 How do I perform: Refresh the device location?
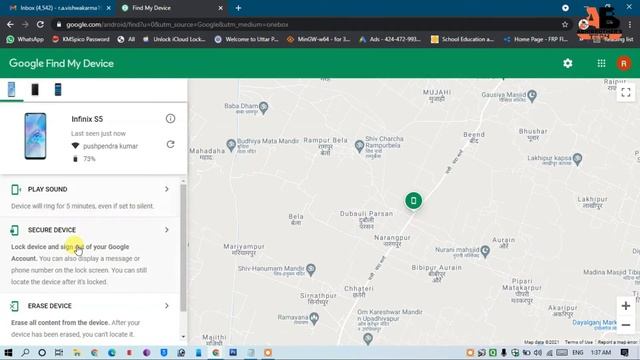pos(170,144)
